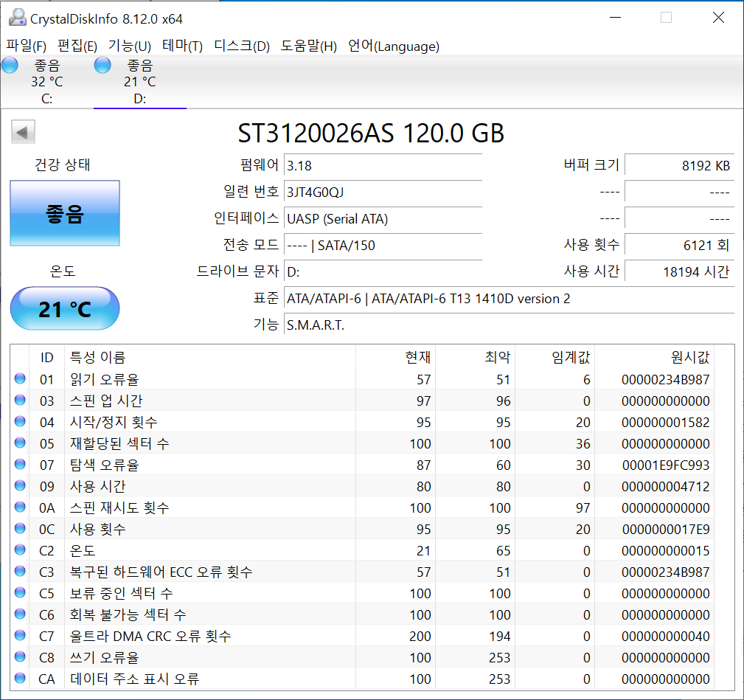Click the 임계값 column header
This screenshot has height=700, width=744.
(x=554, y=357)
